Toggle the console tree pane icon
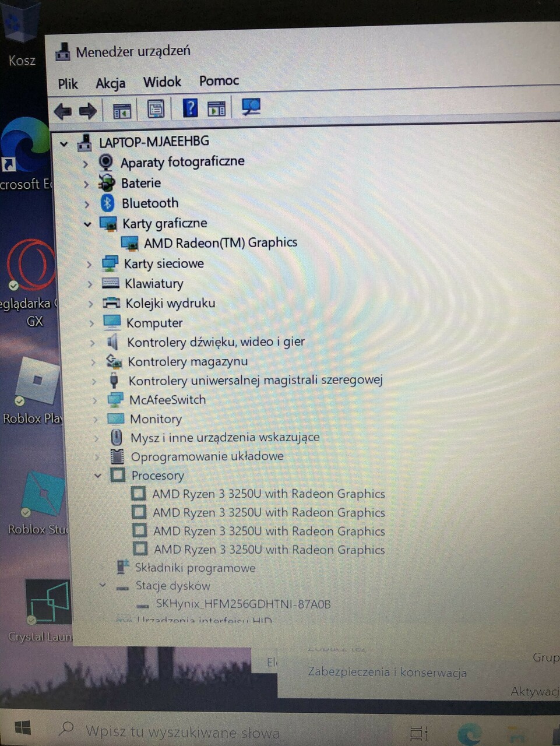560x746 pixels. tap(121, 109)
